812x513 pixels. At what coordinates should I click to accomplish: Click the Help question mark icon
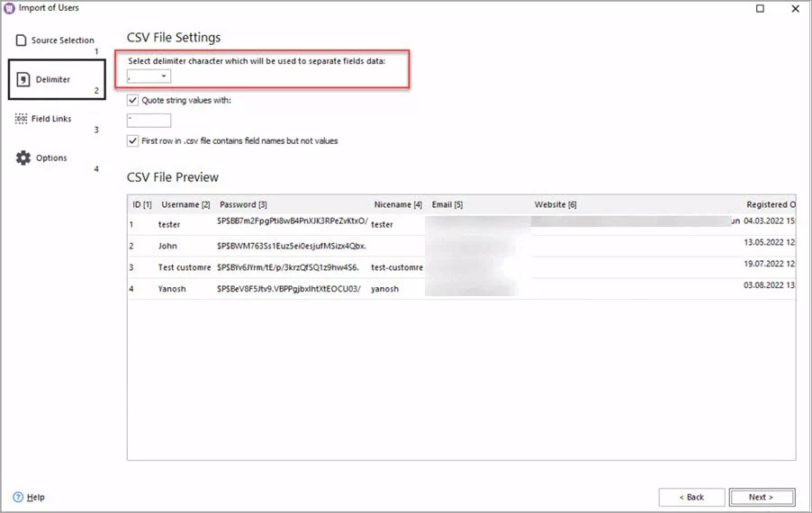click(18, 497)
